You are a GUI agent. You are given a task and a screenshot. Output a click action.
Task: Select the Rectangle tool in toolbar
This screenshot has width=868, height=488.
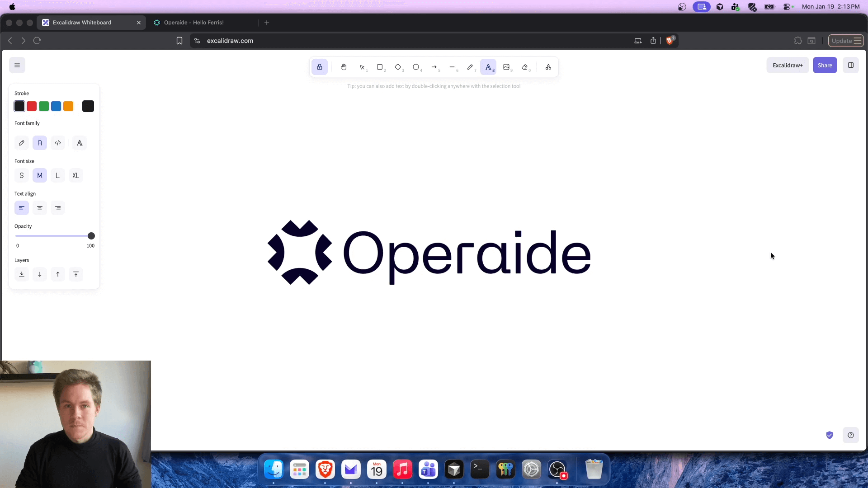380,67
